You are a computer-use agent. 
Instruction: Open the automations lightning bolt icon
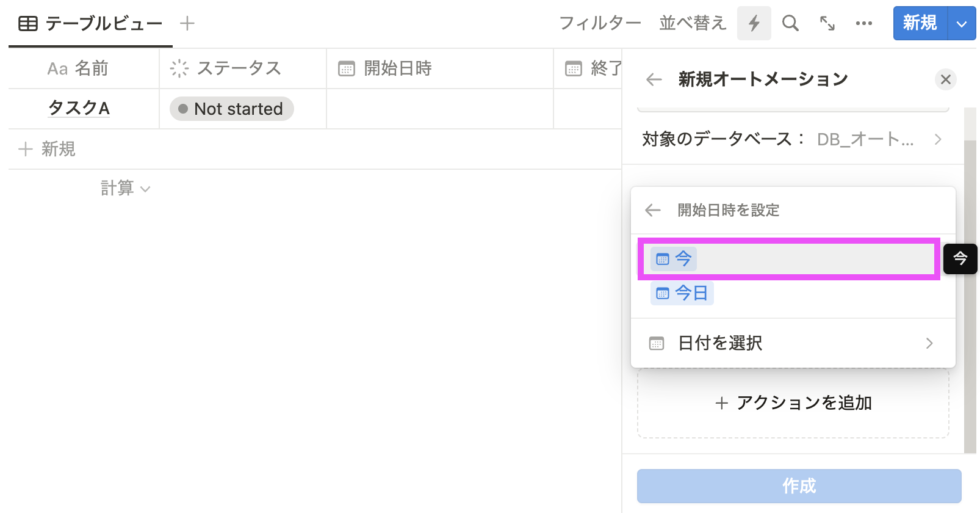click(x=754, y=23)
